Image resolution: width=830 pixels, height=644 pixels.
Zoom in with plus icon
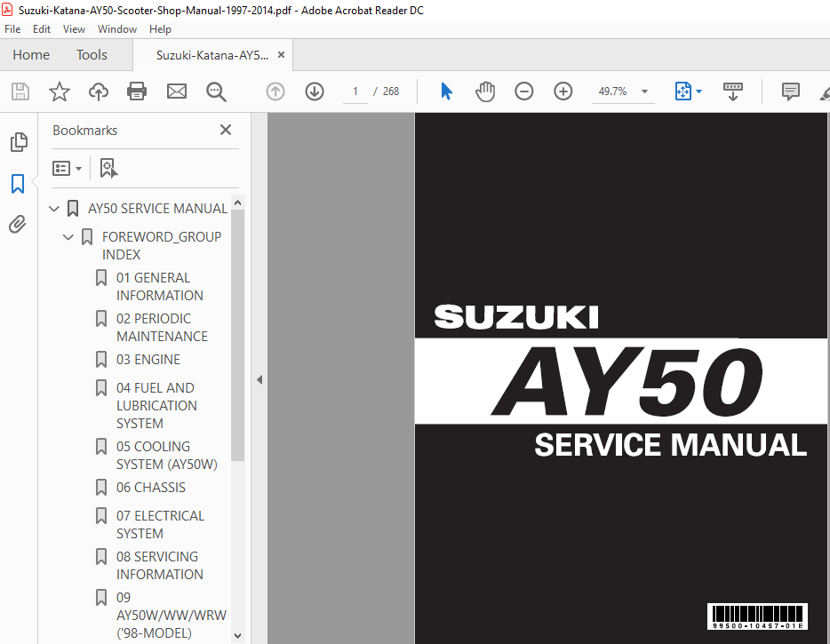pos(563,91)
